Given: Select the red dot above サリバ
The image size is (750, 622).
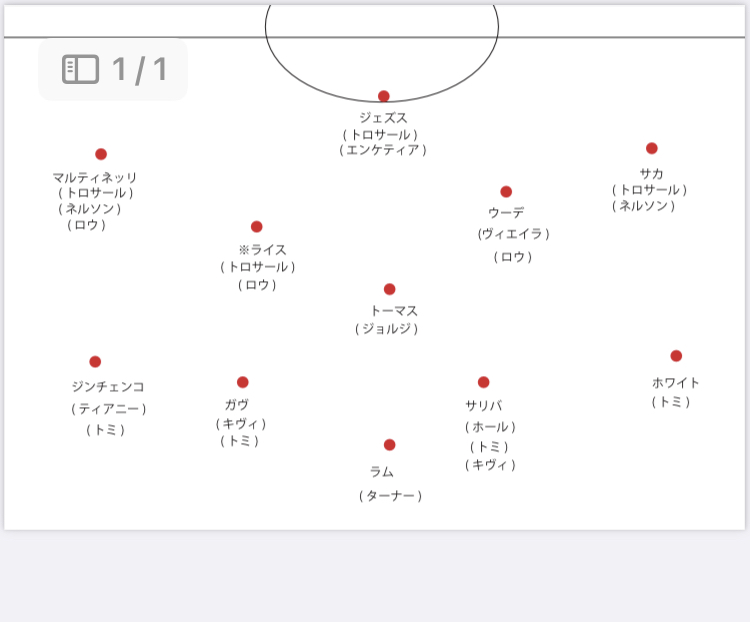Looking at the screenshot, I should point(484,382).
